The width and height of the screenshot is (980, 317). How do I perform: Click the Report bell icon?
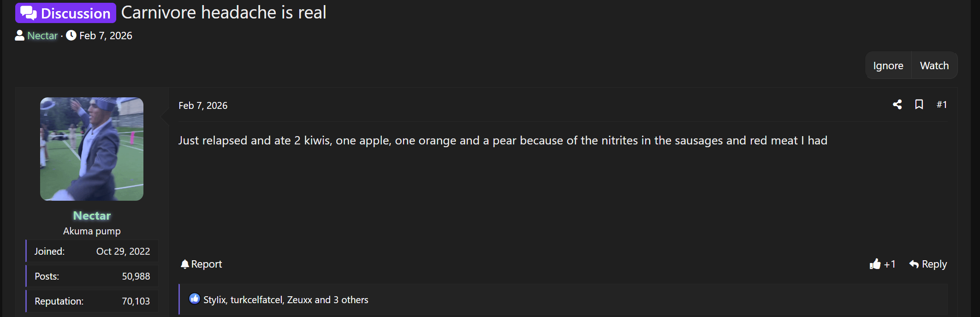184,264
